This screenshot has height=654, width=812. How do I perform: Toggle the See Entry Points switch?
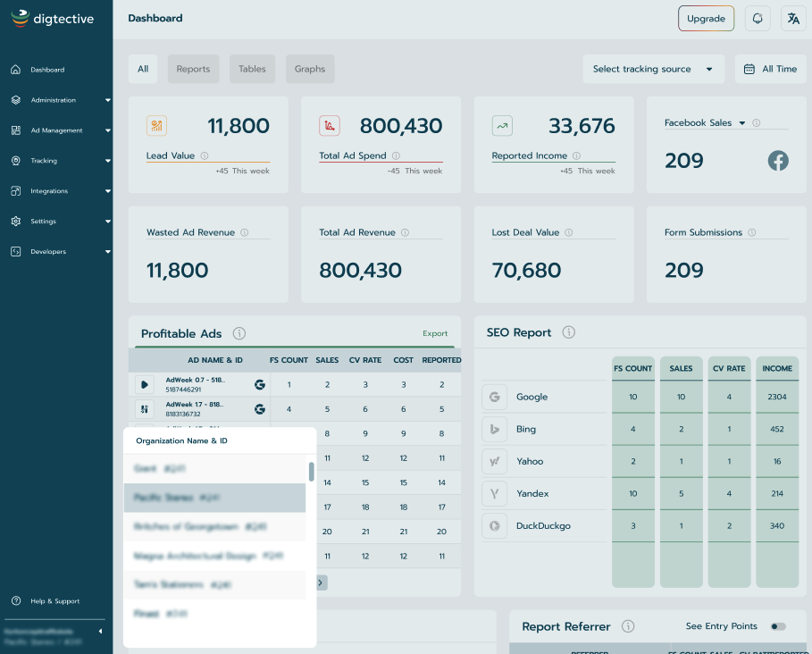(779, 626)
